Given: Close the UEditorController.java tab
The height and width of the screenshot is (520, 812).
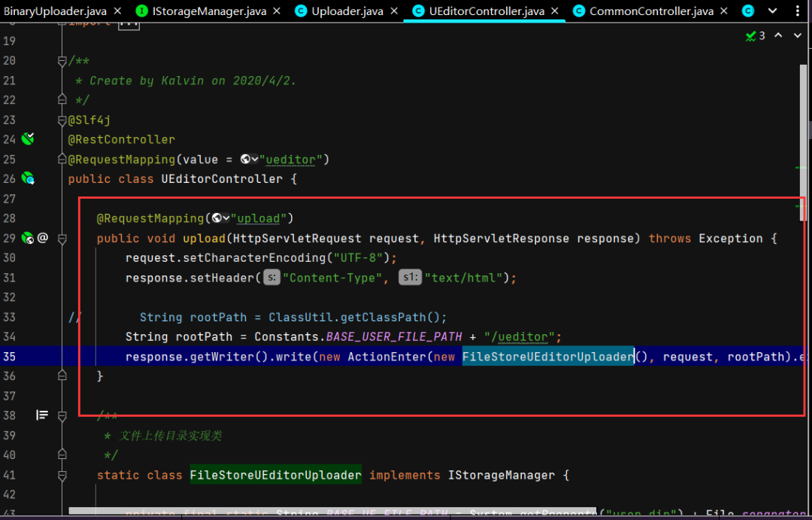Looking at the screenshot, I should click(556, 11).
